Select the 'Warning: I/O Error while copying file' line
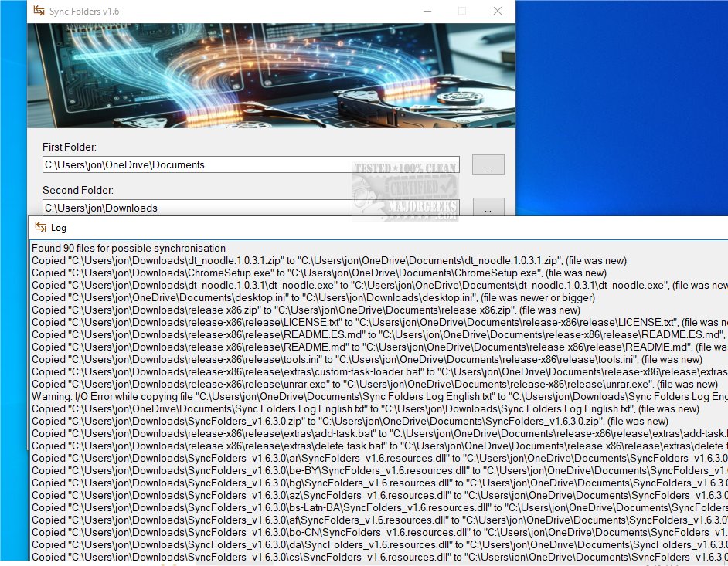Viewport: 728px width, 566px height. [x=379, y=397]
